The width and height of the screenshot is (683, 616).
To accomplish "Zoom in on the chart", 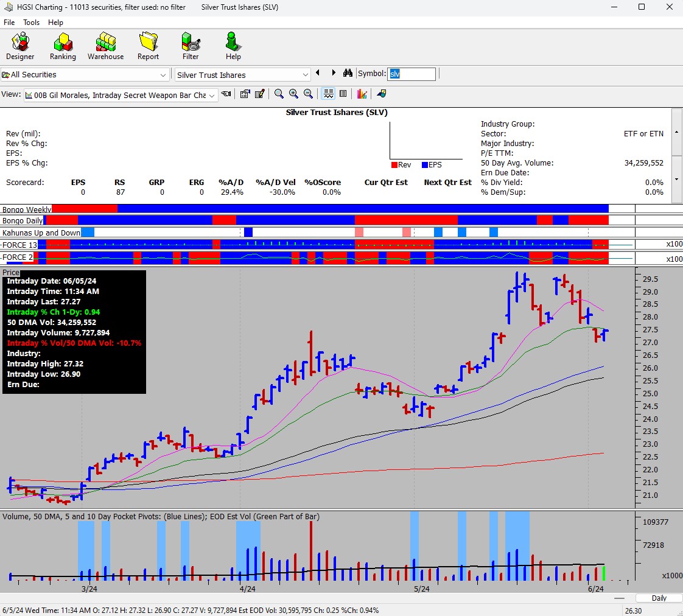I will coord(293,94).
